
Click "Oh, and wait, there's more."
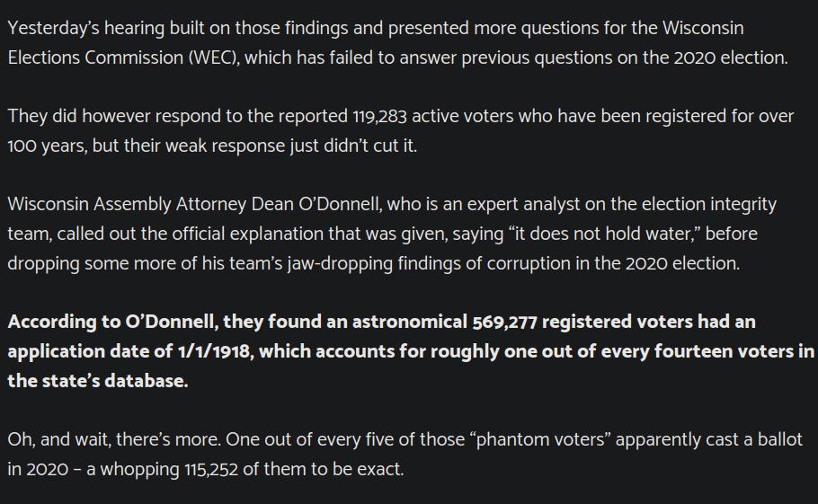[114, 439]
